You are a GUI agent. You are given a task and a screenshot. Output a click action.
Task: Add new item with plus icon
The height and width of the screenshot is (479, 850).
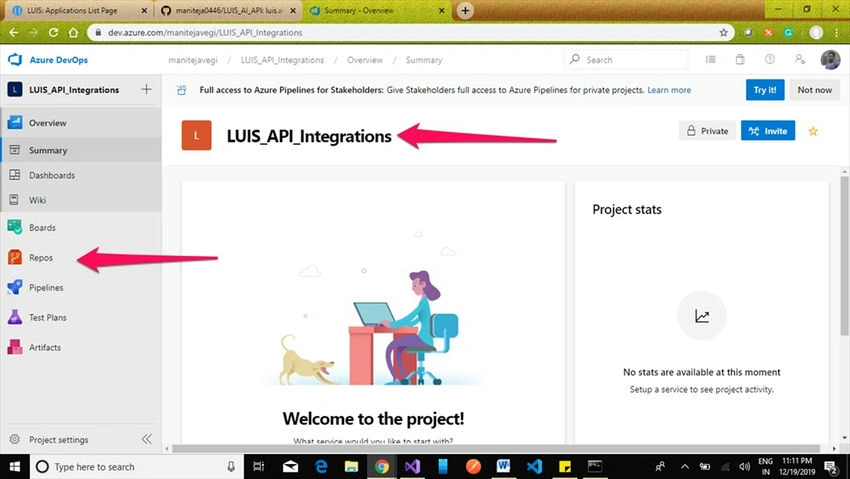point(146,89)
